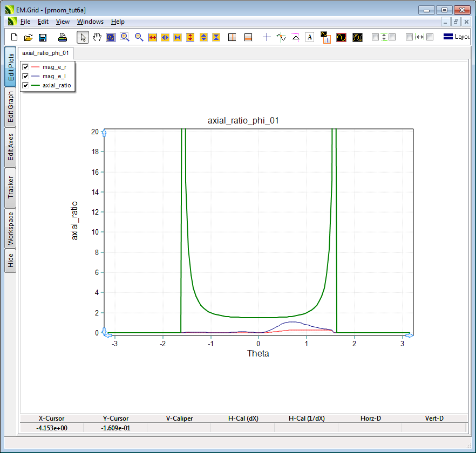The height and width of the screenshot is (453, 476).
Task: Toggle the mag_e_l plot checkbox
Action: tap(25, 77)
